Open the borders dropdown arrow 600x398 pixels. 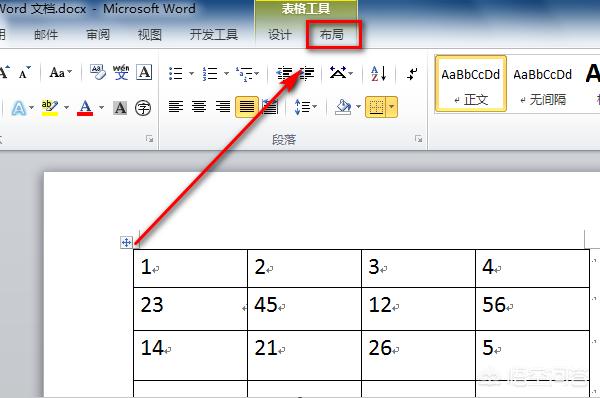391,107
